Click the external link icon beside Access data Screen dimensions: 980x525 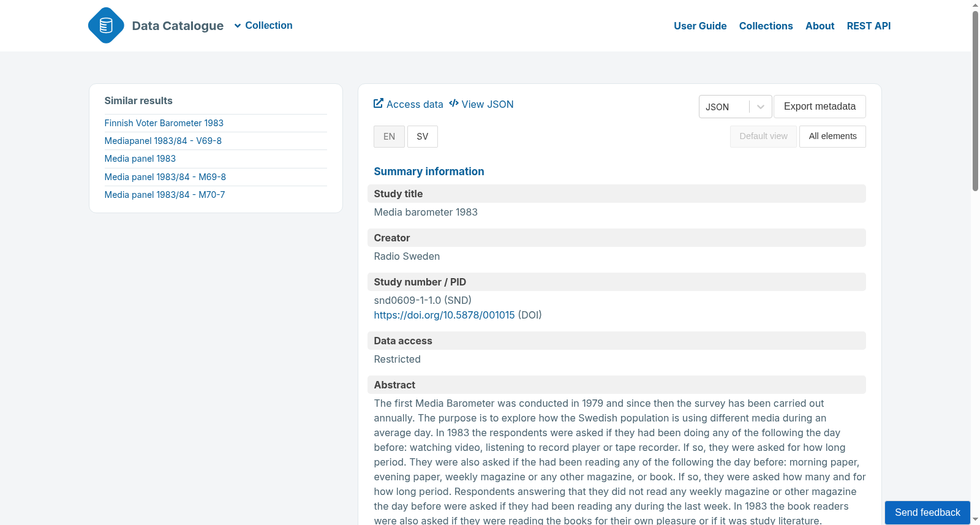379,104
